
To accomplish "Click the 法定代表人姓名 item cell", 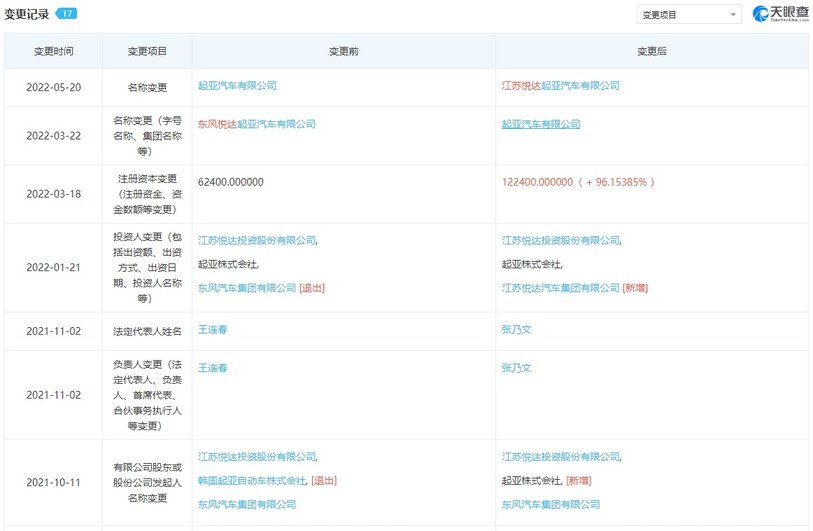I will (147, 331).
